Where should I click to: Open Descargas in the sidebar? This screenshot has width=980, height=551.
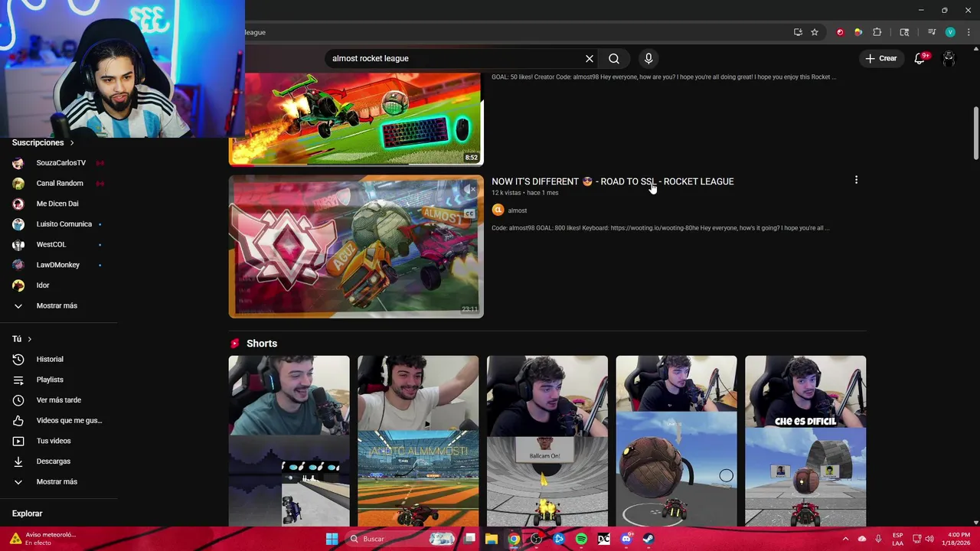(54, 461)
